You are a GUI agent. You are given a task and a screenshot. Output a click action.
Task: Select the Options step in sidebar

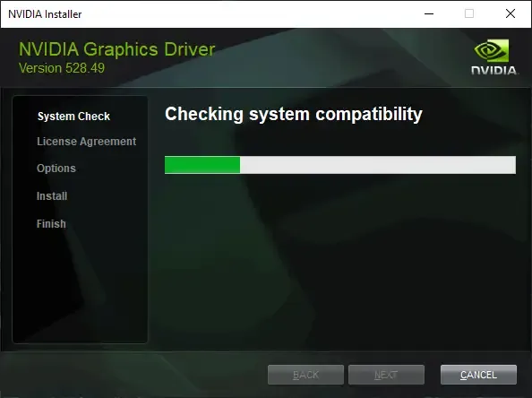click(x=56, y=169)
